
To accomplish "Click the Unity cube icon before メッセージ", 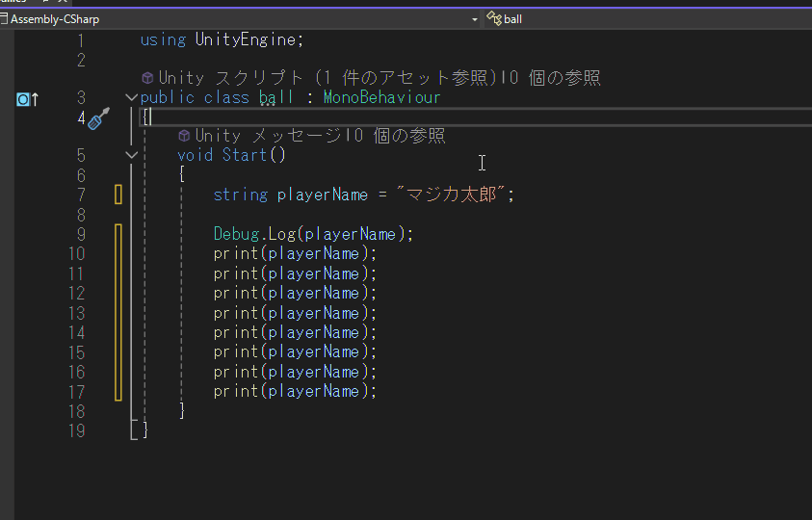I will 184,136.
